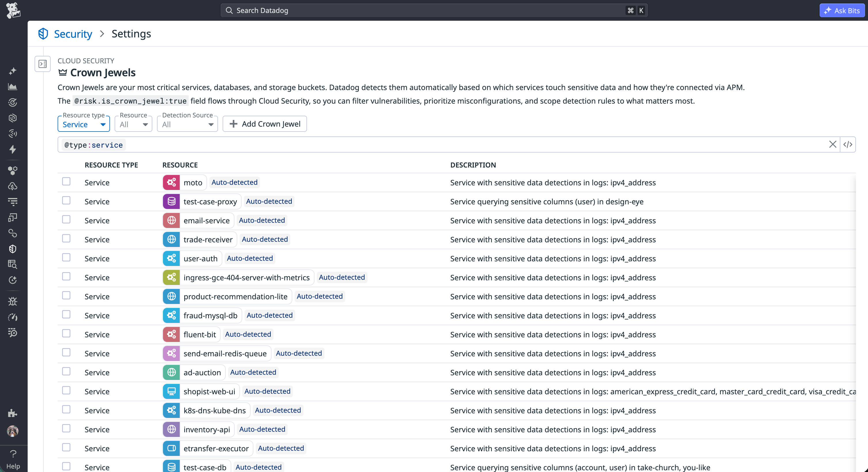The width and height of the screenshot is (868, 472).
Task: Open the Dashboards area-chart sidebar icon
Action: point(13,87)
